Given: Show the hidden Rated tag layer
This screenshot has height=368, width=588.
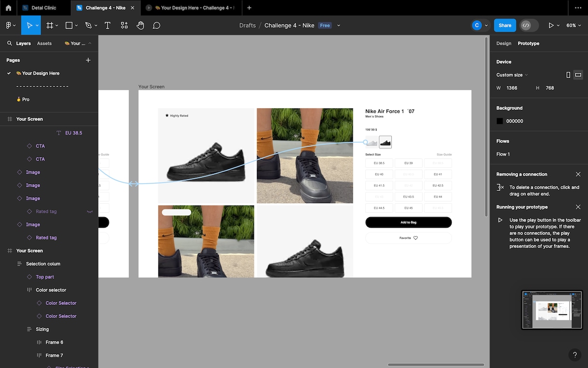Looking at the screenshot, I should click(x=90, y=212).
